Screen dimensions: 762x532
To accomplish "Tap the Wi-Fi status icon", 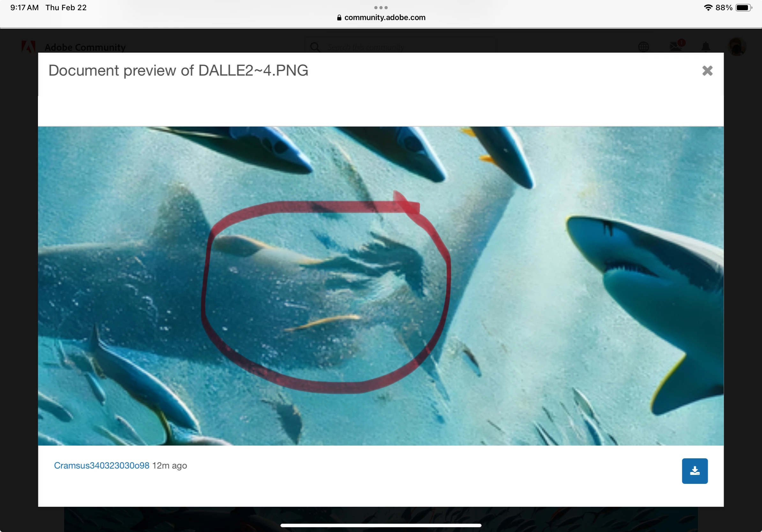I will (708, 8).
